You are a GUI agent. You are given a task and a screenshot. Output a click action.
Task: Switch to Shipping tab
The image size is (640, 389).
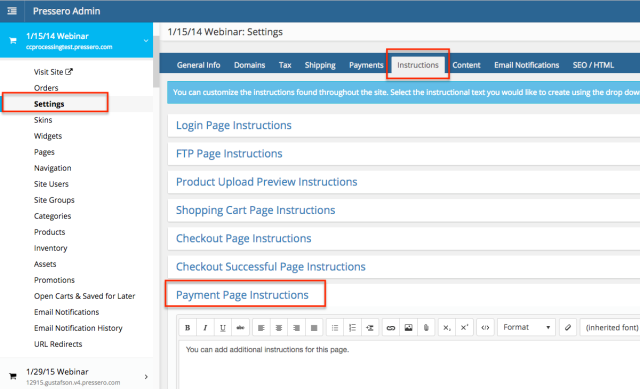point(320,65)
